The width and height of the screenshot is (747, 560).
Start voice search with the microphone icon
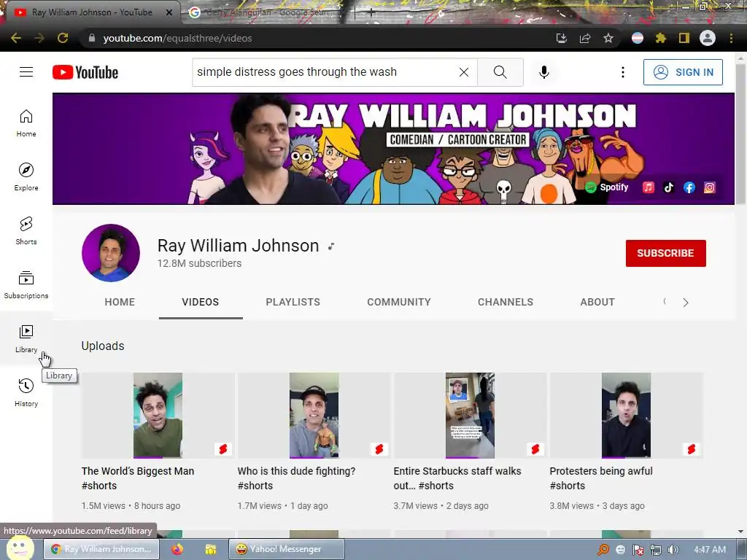(544, 72)
